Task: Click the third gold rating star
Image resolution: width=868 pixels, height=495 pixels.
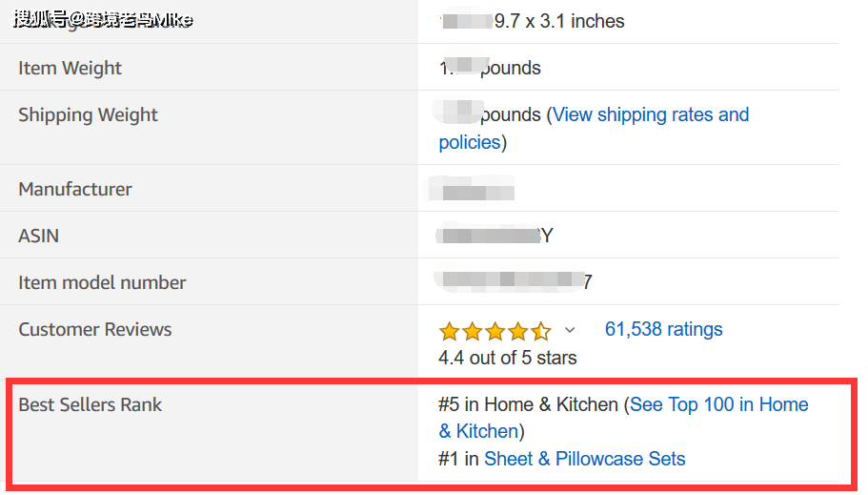Action: 495,332
